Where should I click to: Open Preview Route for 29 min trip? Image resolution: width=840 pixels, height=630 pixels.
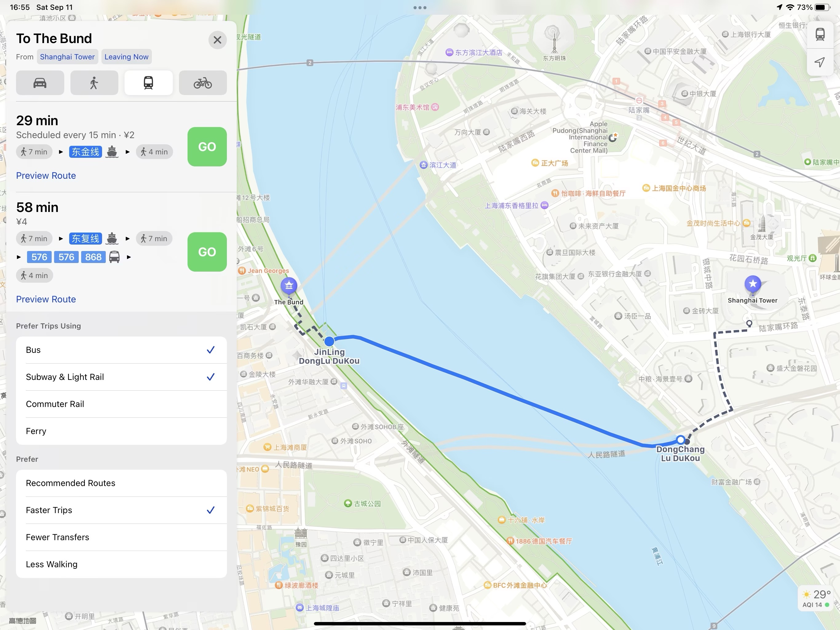(x=46, y=176)
